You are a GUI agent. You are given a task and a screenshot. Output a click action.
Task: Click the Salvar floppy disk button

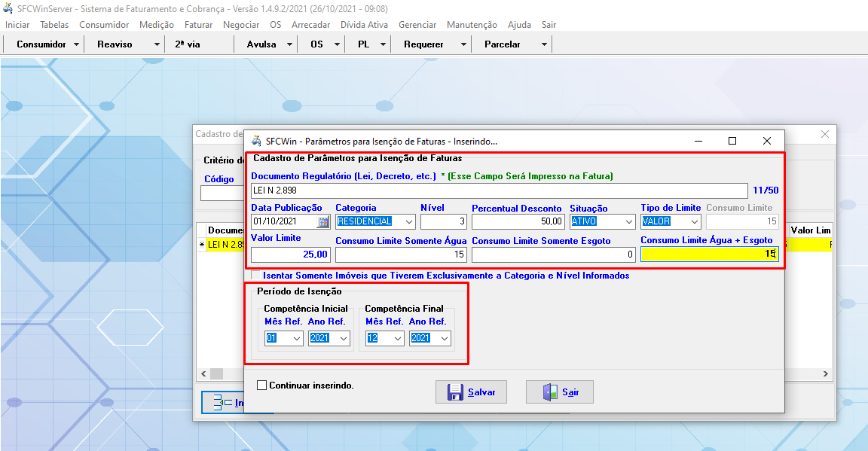(x=471, y=392)
